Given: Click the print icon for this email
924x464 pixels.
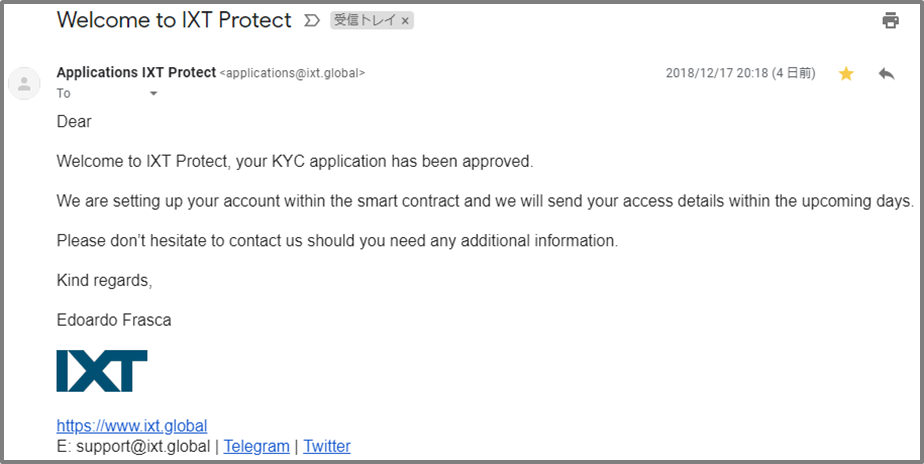Looking at the screenshot, I should pos(890,21).
